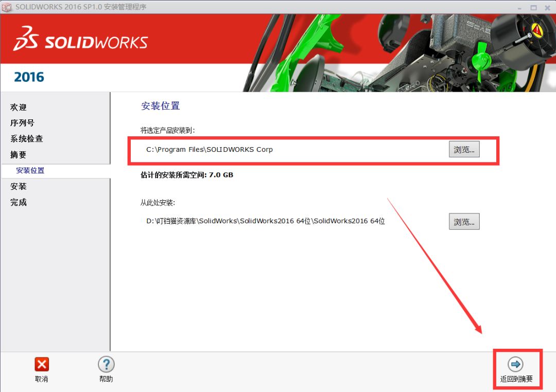The width and height of the screenshot is (556, 392).
Task: Click the SOLIDWORKS installer icon in title bar
Action: point(7,7)
